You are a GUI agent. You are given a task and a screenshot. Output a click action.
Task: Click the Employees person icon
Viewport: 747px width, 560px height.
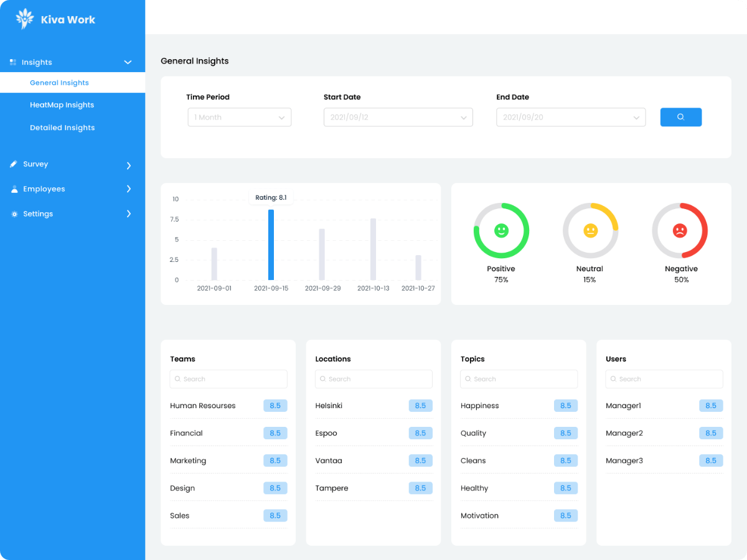click(14, 189)
